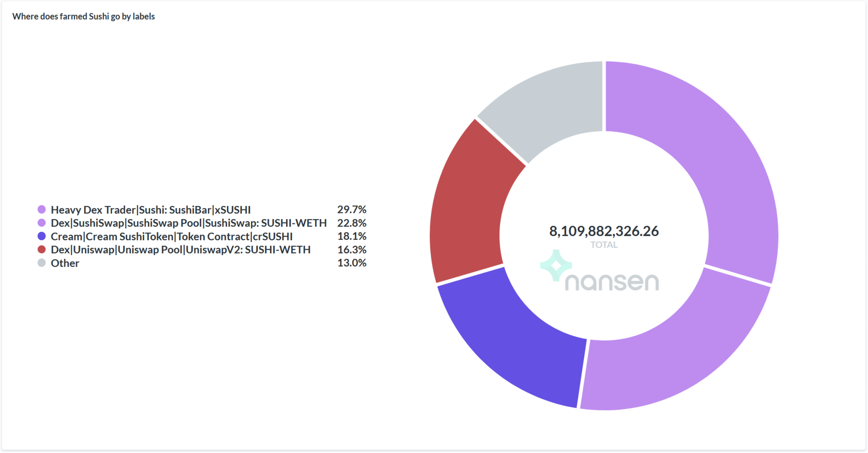The height and width of the screenshot is (453, 868).
Task: Click the chart title about farmed Sushi
Action: pyautogui.click(x=84, y=17)
